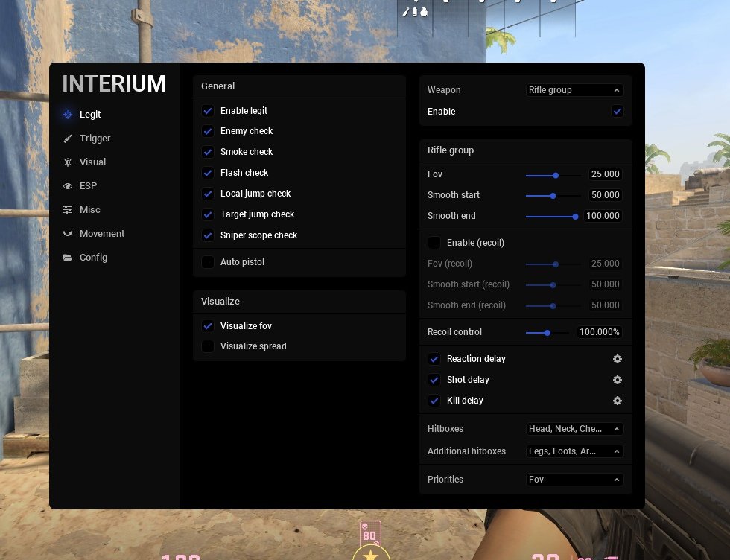Click the INTERIUM logo title
730x560 pixels.
tap(114, 84)
